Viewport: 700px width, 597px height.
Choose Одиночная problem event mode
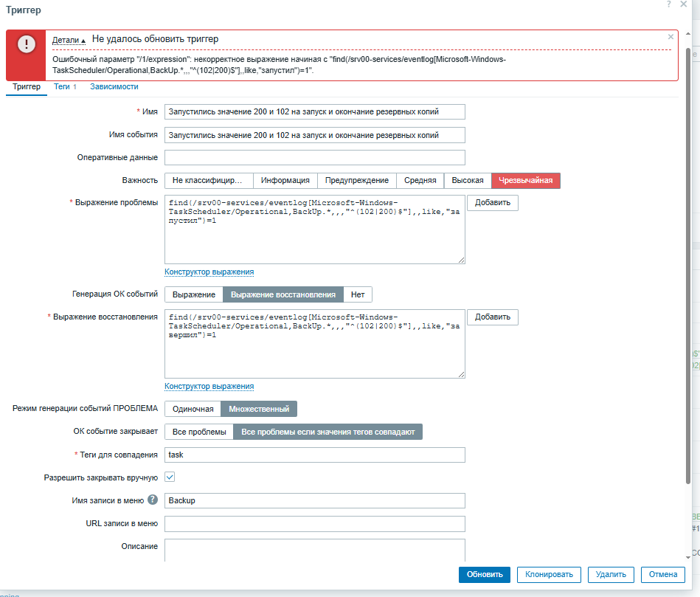tap(193, 409)
